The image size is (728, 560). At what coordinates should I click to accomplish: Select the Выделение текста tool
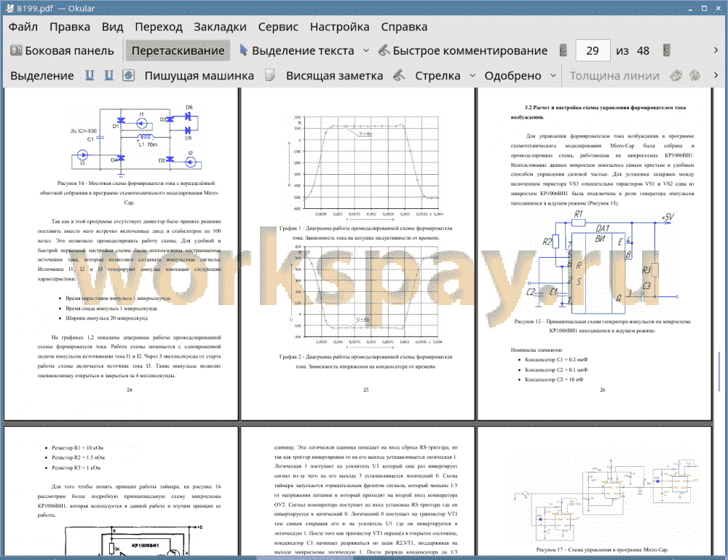(297, 51)
